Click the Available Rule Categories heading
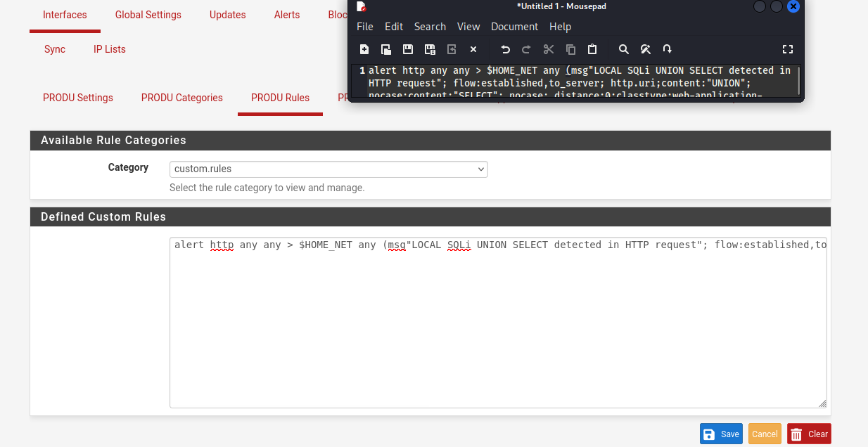Viewport: 868px width, 447px height. [x=113, y=140]
